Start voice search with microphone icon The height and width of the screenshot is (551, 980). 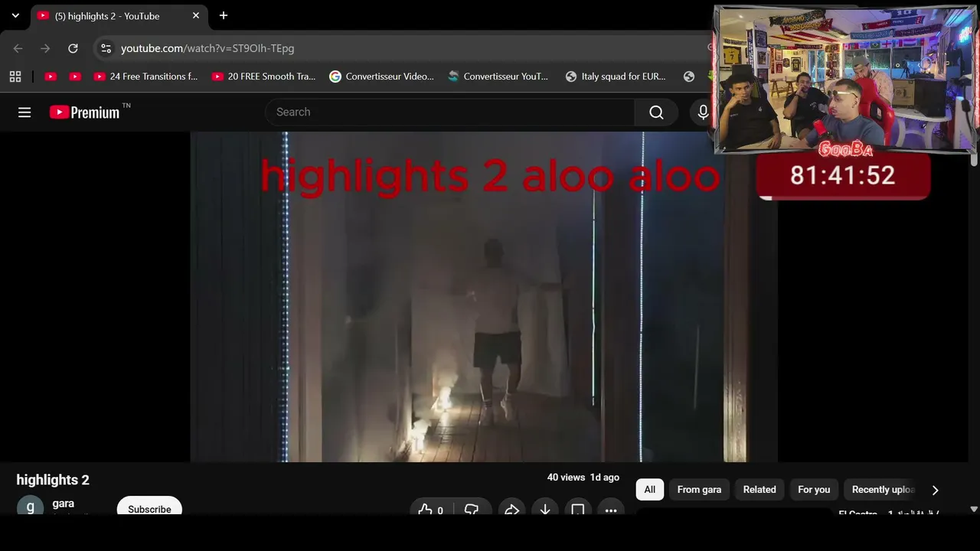click(x=703, y=112)
